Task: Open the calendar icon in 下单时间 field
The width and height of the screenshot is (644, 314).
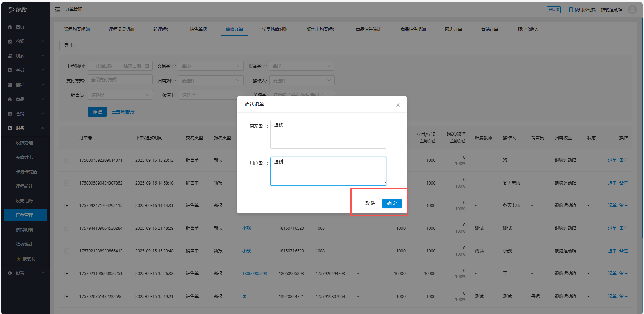Action: pos(147,66)
